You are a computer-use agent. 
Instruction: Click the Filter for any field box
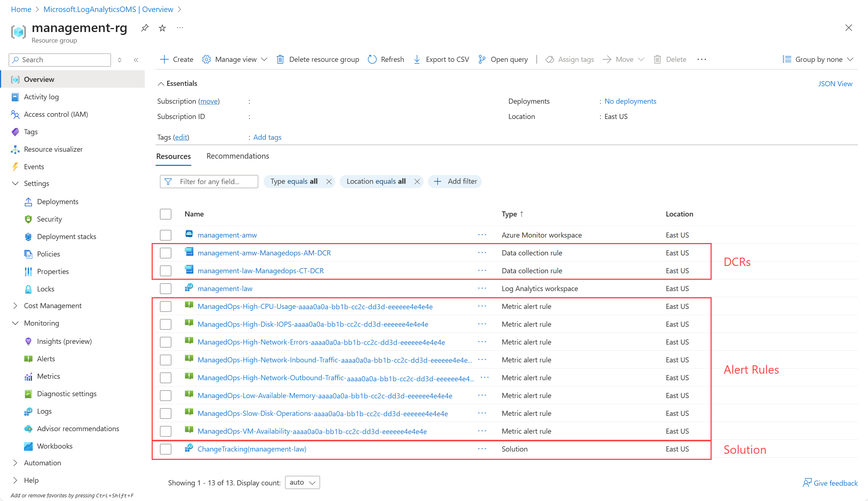point(209,182)
